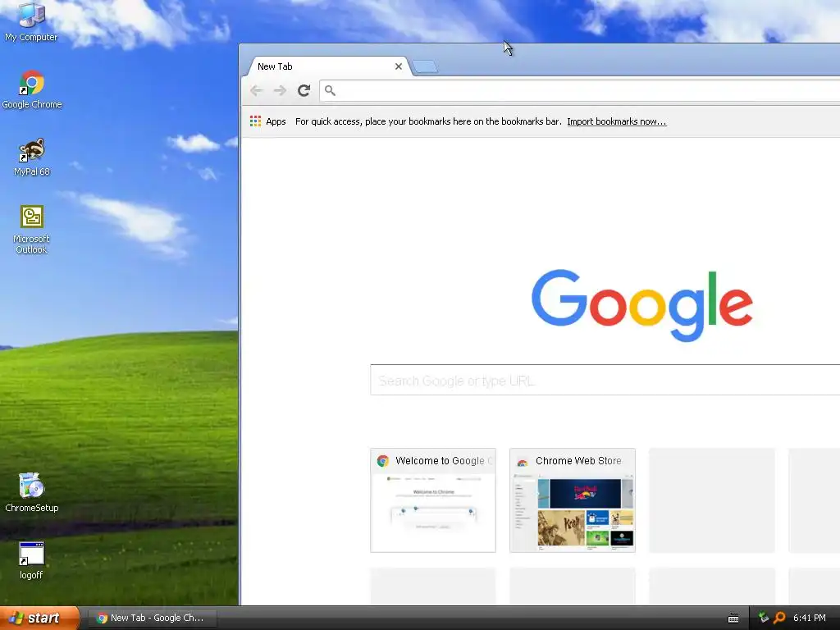This screenshot has width=840, height=630.
Task: Open Welcome to Google Chrome thumbnail
Action: click(x=433, y=500)
